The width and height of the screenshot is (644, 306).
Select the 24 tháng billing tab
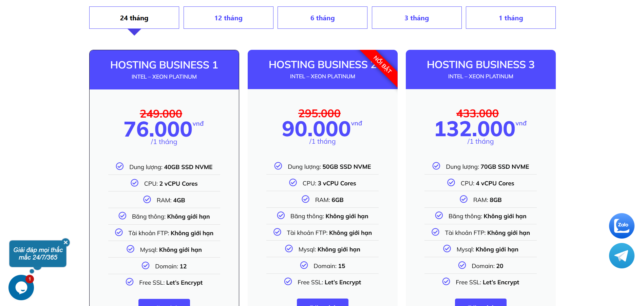(134, 18)
